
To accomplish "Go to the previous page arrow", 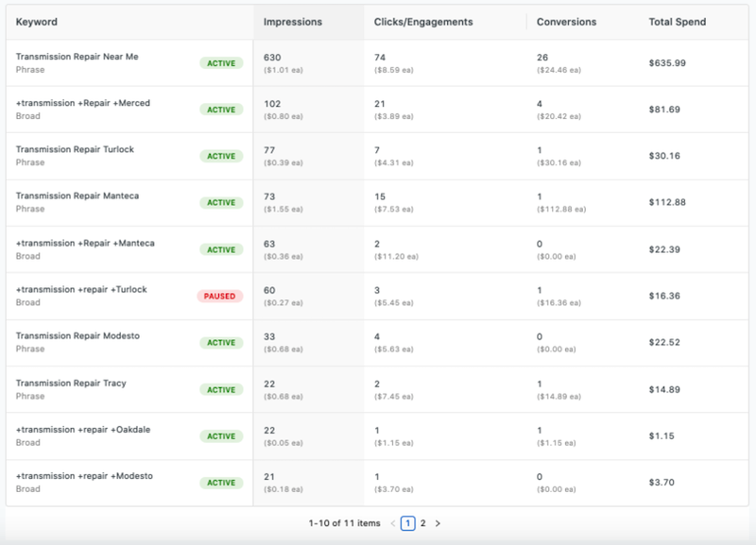I will [393, 522].
